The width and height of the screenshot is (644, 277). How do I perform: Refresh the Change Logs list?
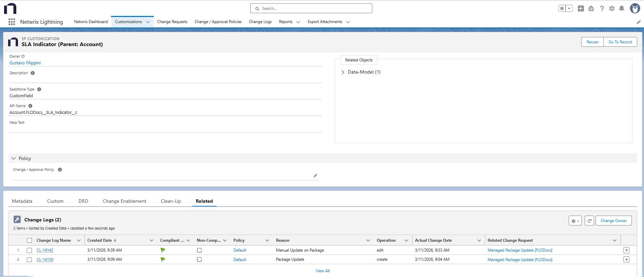click(x=589, y=221)
